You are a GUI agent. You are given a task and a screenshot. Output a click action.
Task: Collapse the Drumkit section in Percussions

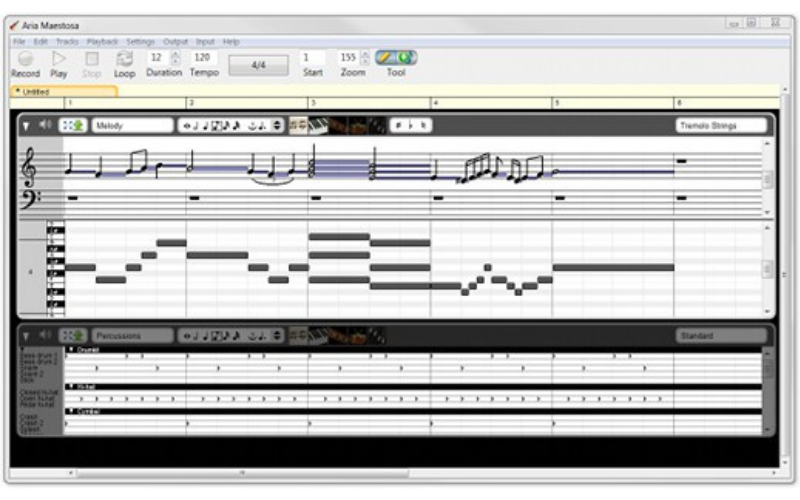click(x=70, y=350)
